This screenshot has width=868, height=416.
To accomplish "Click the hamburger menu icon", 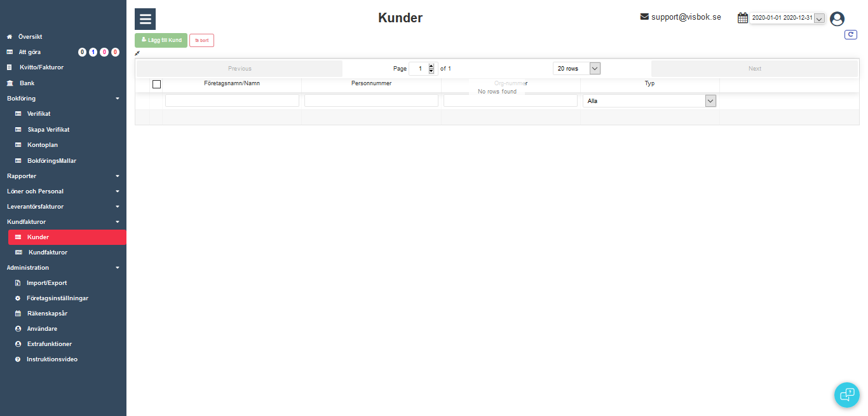I will 145,19.
